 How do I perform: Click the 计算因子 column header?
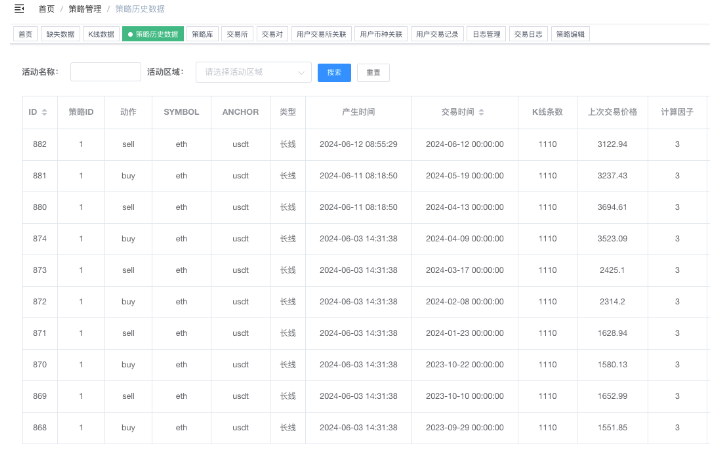(x=677, y=112)
